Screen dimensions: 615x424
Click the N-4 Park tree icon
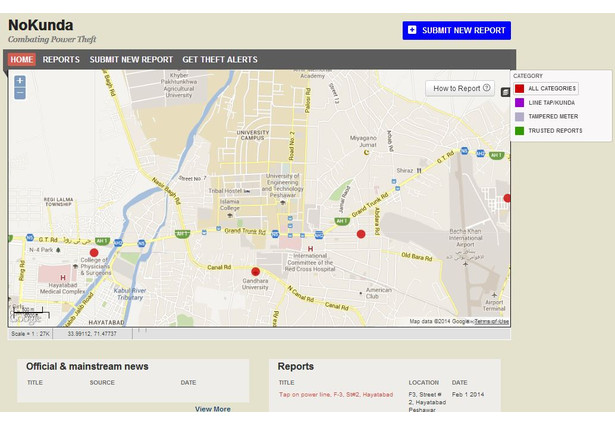point(58,250)
